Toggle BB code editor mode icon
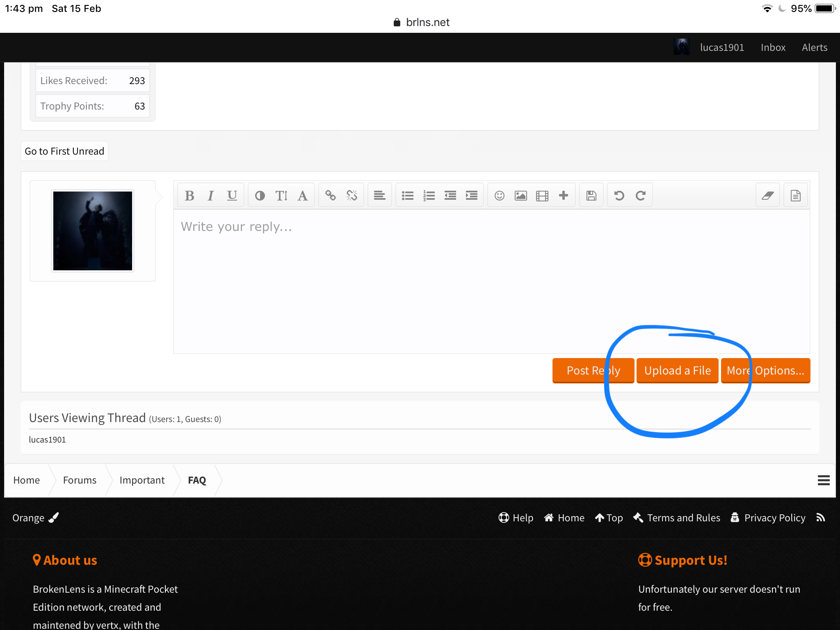The width and height of the screenshot is (840, 630). (796, 196)
